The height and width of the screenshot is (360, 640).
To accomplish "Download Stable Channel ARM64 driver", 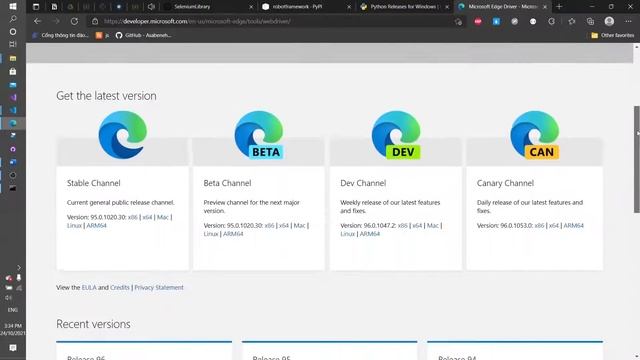I will click(96, 225).
